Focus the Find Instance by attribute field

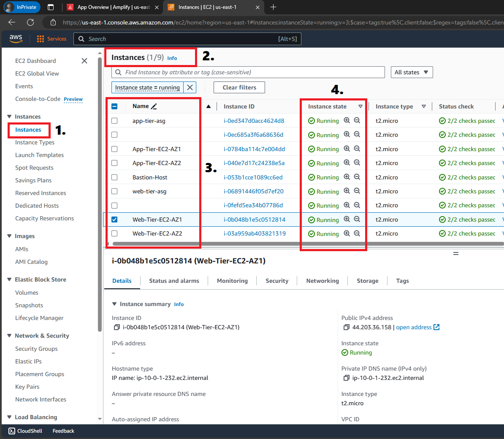[248, 72]
